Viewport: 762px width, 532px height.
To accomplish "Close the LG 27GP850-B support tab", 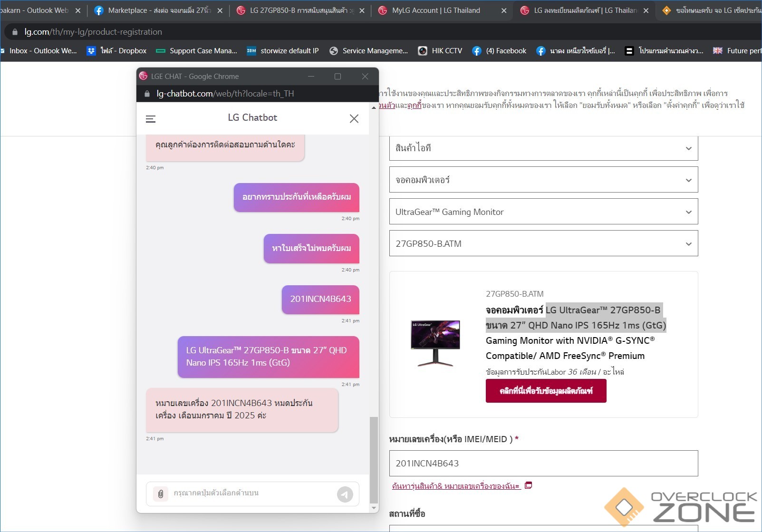I will pos(362,10).
